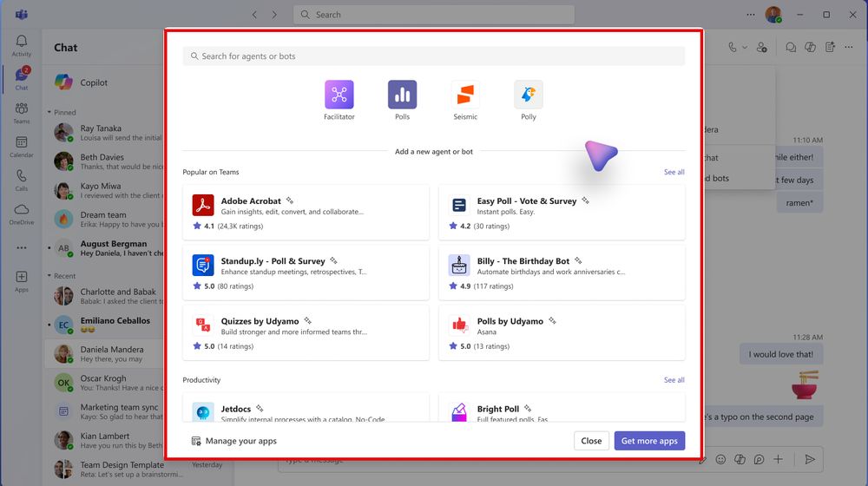
Task: Open Settings and more ellipsis in title bar
Action: click(x=750, y=15)
